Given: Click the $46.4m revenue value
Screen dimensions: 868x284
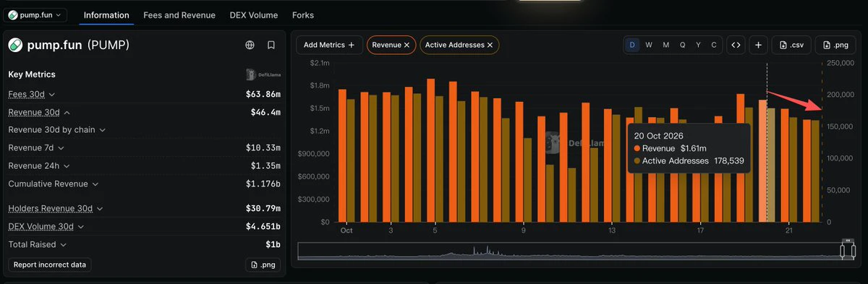Looking at the screenshot, I should click(x=265, y=112).
